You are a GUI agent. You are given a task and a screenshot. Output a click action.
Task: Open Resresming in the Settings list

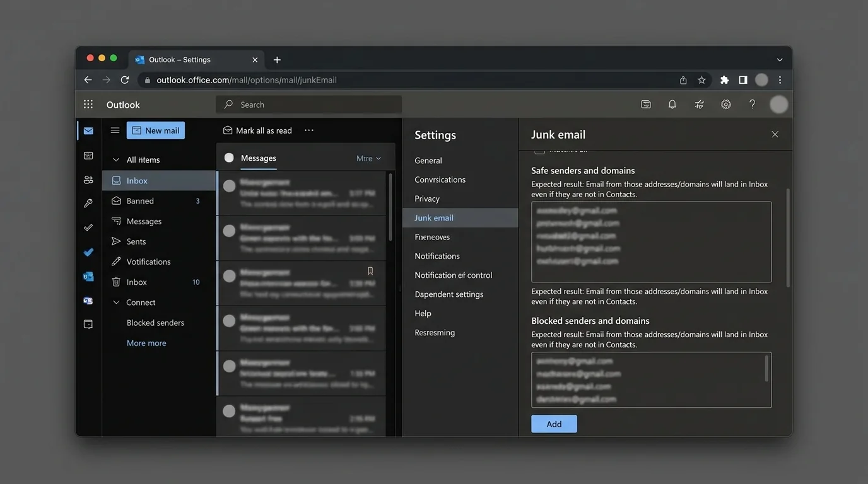[435, 333]
